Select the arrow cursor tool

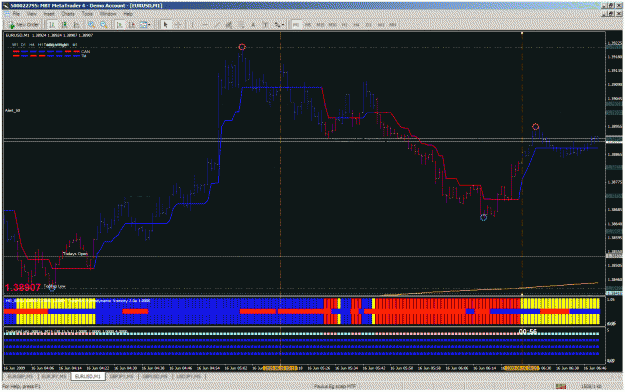(165, 25)
